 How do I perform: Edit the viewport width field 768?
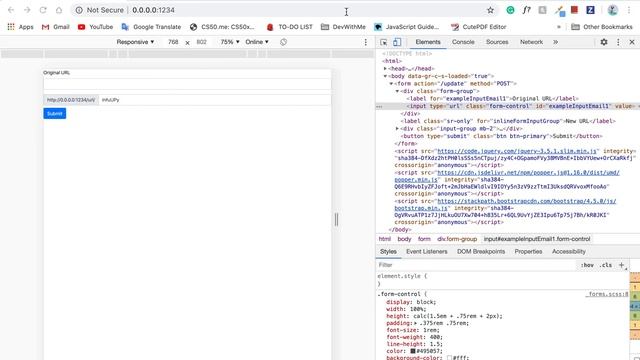[173, 42]
